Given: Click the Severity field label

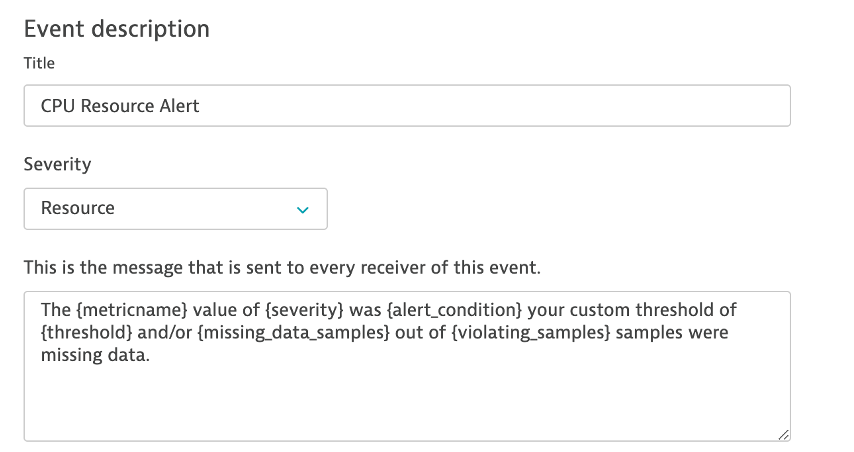Looking at the screenshot, I should [57, 162].
